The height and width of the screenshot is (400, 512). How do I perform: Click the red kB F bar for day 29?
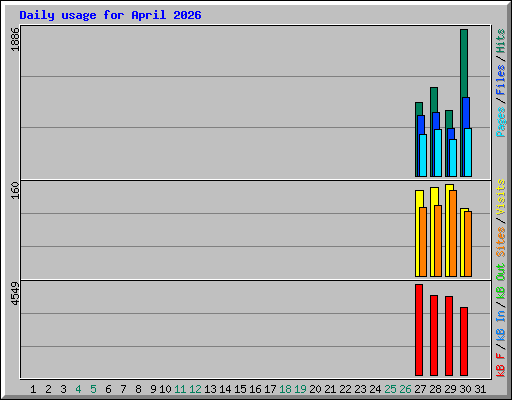(449, 336)
